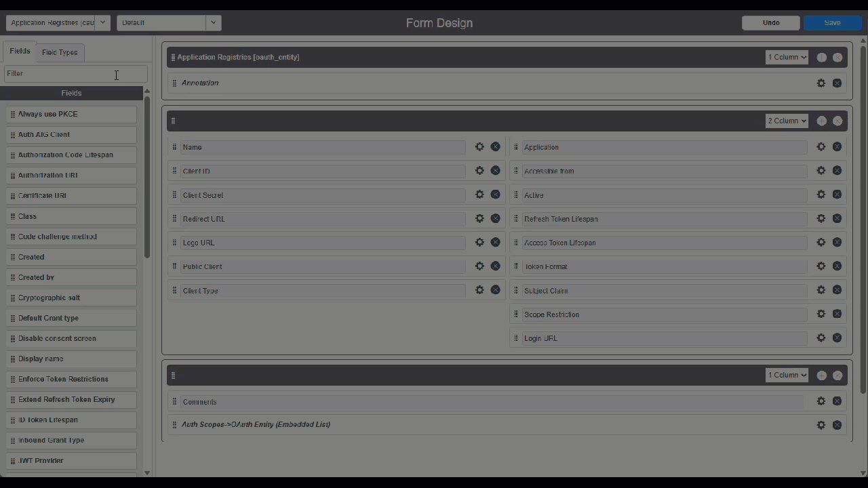Image resolution: width=868 pixels, height=488 pixels.
Task: Open column dropdown in Application Registries section
Action: [x=787, y=58]
